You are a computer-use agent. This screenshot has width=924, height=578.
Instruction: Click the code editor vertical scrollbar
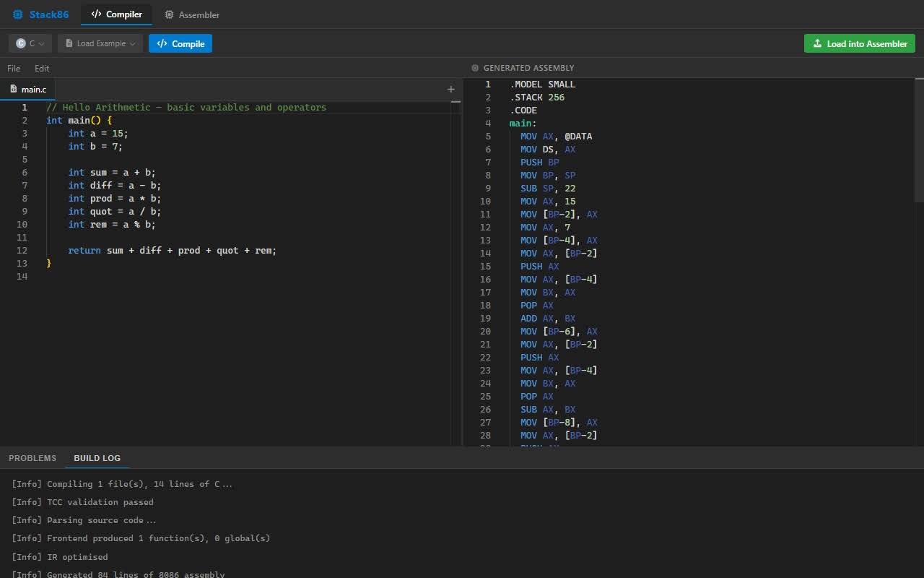(x=456, y=273)
